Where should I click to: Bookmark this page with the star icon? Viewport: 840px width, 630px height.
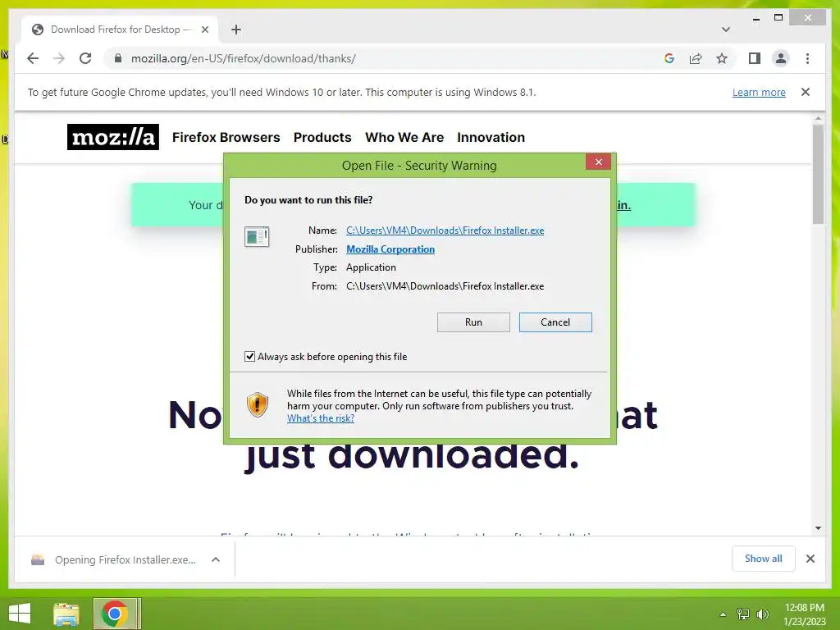point(722,58)
